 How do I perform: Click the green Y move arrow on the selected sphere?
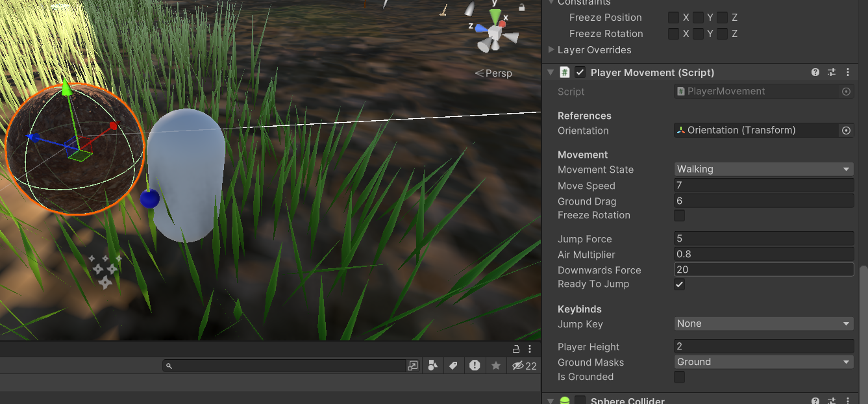coord(67,88)
